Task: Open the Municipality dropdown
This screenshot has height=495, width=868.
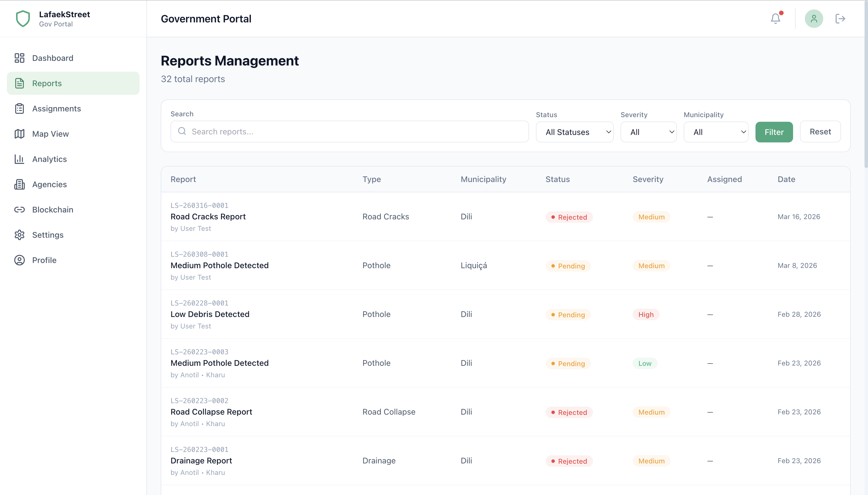Action: coord(716,132)
